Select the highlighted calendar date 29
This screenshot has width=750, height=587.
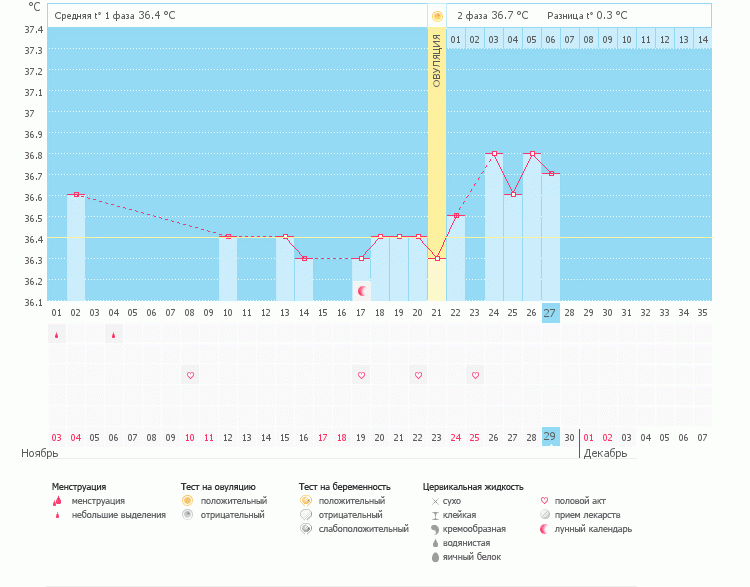(551, 437)
